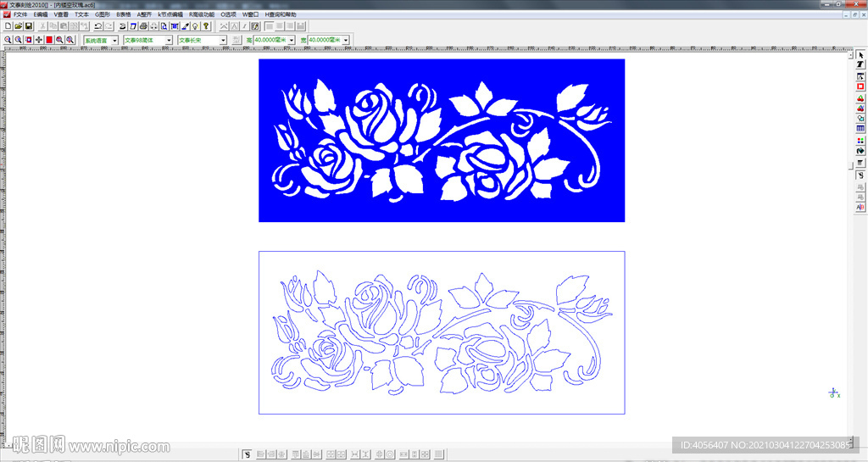Click the New file icon
Image resolution: width=868 pixels, height=462 pixels.
click(8, 26)
